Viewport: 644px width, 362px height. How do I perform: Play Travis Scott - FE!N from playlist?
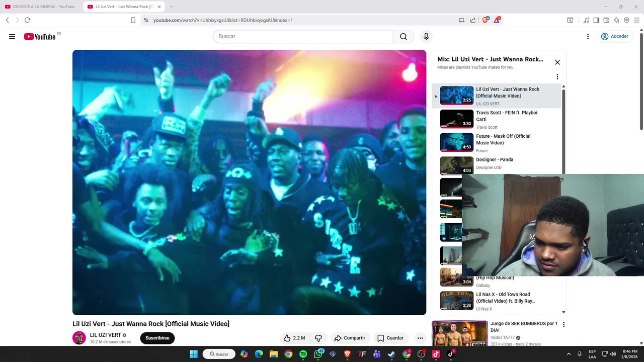[496, 119]
